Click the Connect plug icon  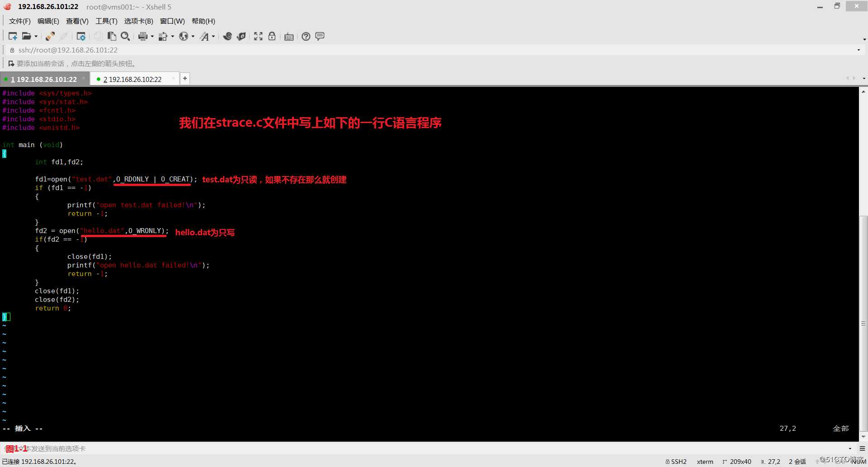pos(50,36)
